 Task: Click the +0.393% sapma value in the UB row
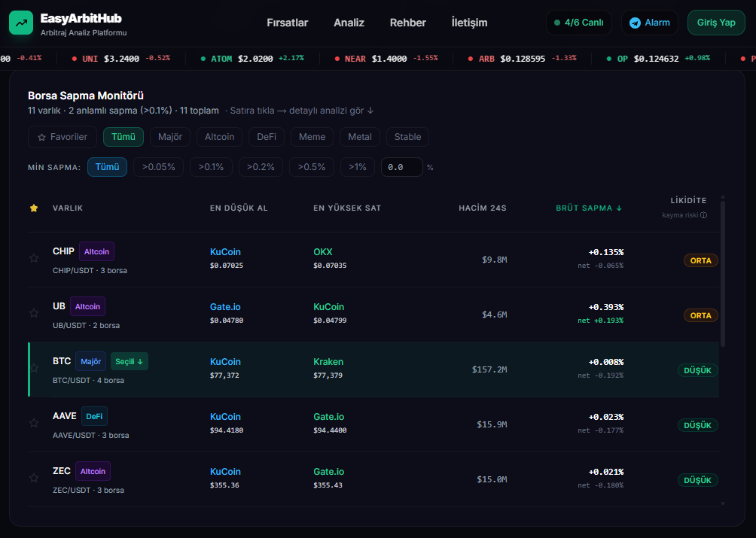[606, 307]
